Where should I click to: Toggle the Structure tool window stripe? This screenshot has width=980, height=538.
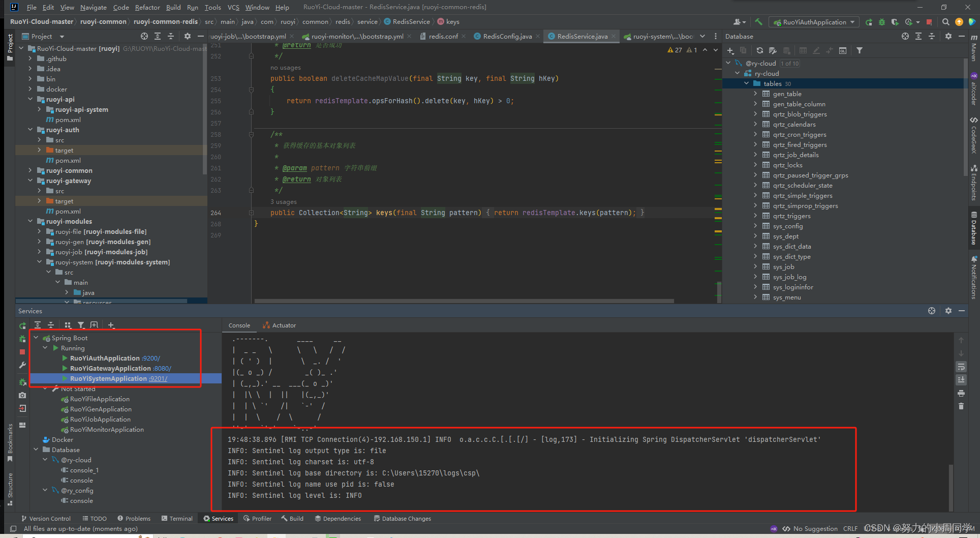pyautogui.click(x=10, y=489)
